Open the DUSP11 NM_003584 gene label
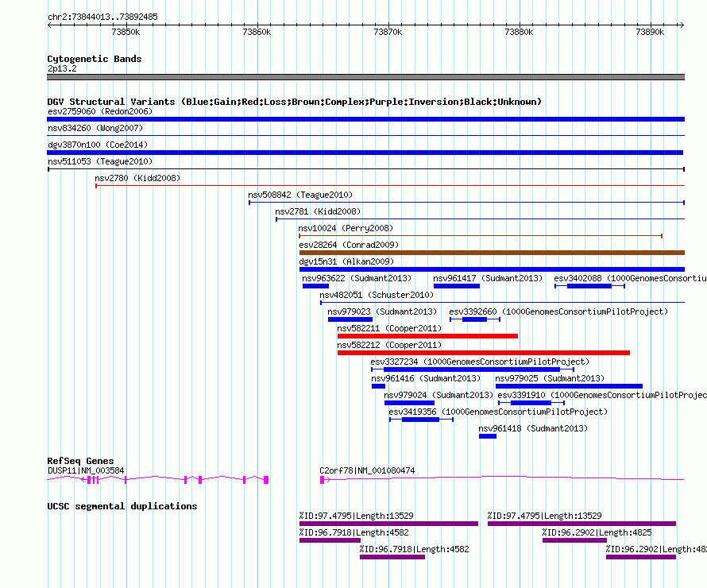 coord(86,470)
